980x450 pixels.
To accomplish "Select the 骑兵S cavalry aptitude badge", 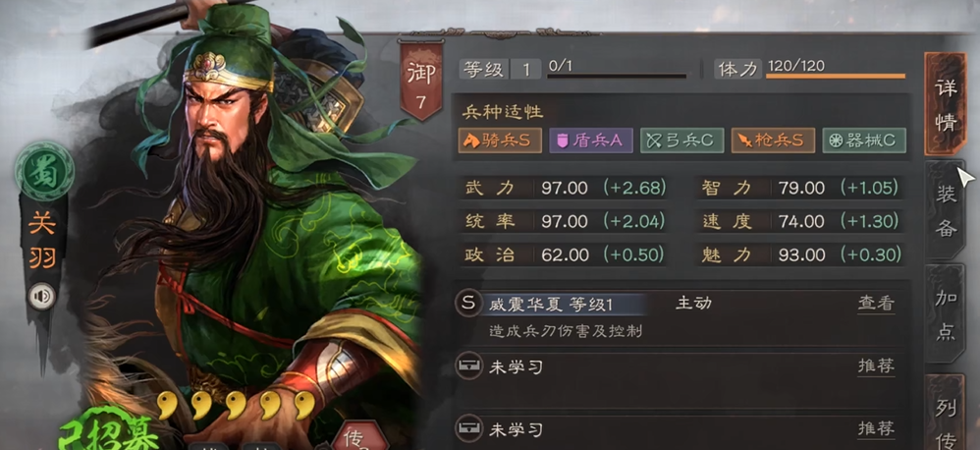I will [x=499, y=141].
